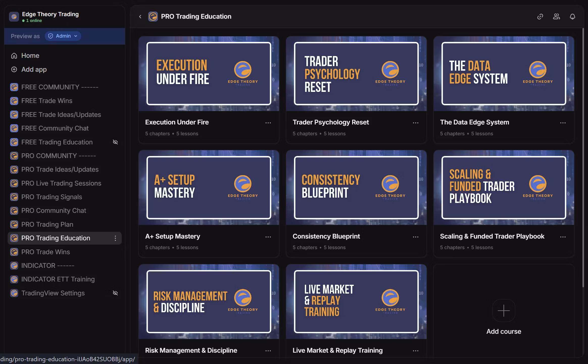This screenshot has height=364, width=588.
Task: Click the FREE Trade Wins app icon
Action: click(x=14, y=101)
